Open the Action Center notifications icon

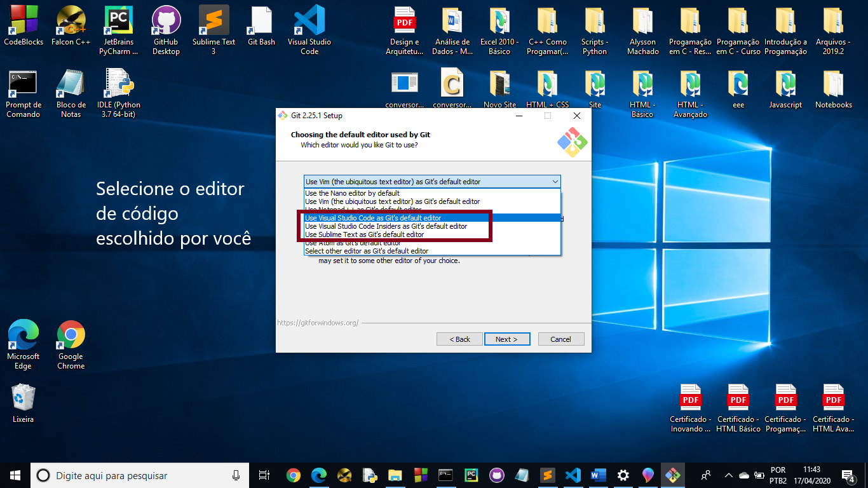pos(848,475)
